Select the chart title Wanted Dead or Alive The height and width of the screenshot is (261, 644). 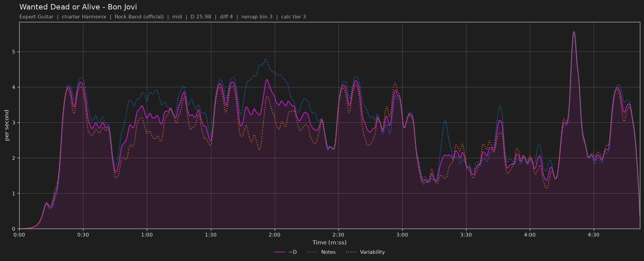[78, 7]
